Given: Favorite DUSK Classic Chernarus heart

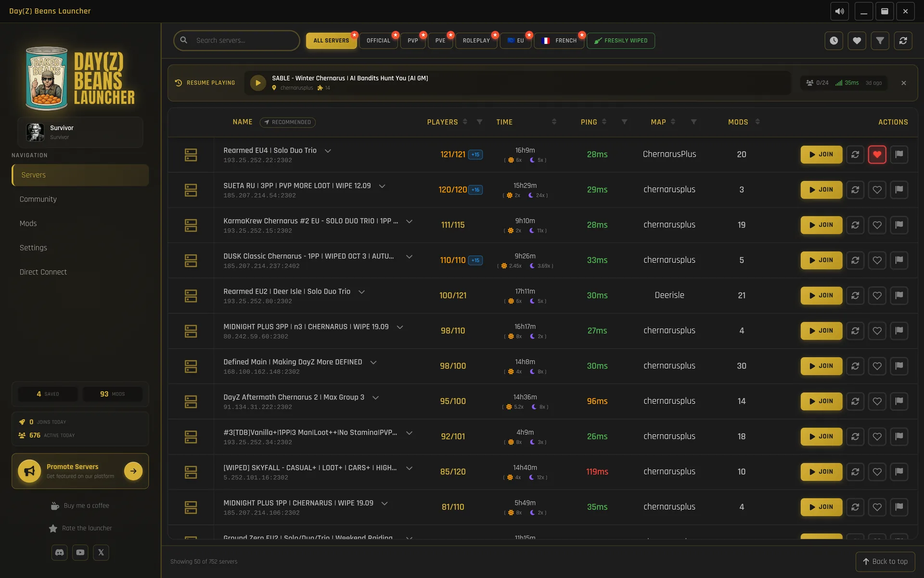Looking at the screenshot, I should tap(877, 260).
